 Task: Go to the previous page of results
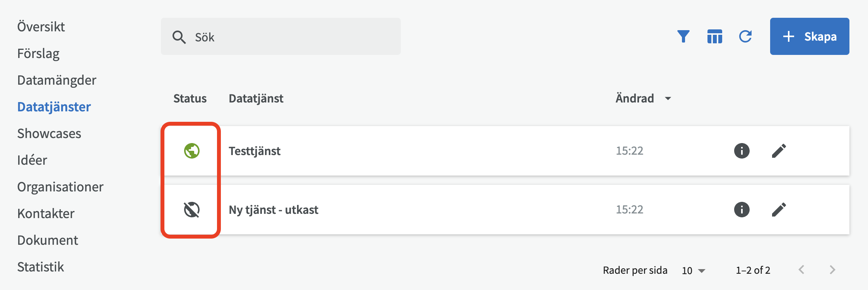[801, 270]
